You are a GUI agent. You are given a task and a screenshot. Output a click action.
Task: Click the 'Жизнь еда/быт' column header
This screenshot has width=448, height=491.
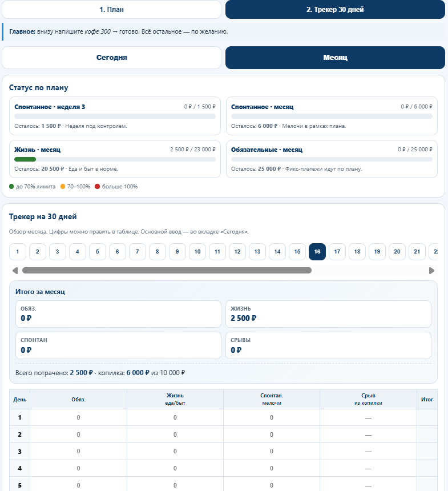coord(175,399)
